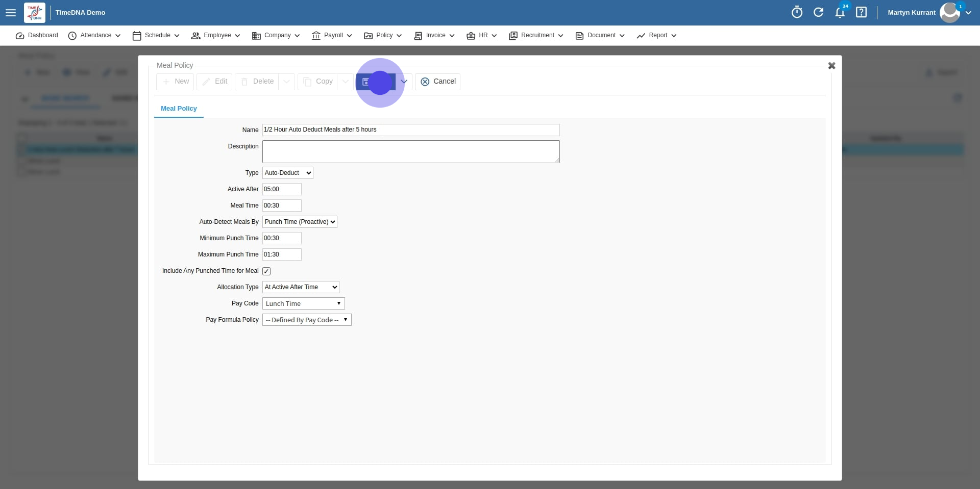Screen dimensions: 980x489
Task: Select the Meal Policy tab
Action: (178, 109)
